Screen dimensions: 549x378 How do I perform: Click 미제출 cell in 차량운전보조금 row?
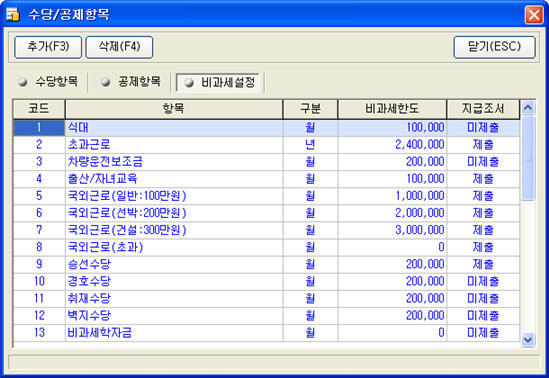[483, 162]
